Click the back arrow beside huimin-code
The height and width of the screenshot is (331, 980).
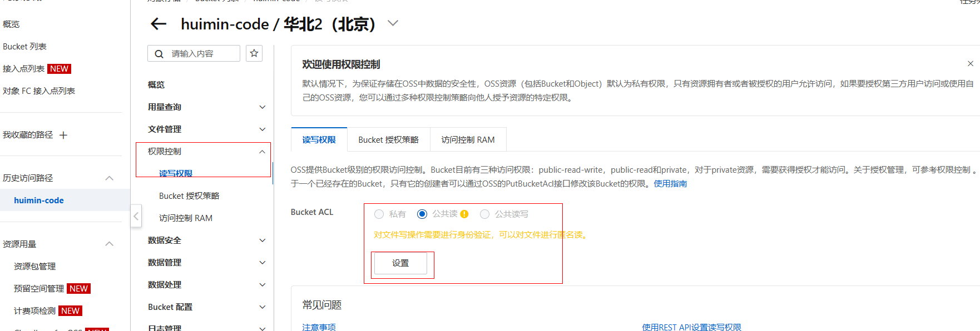click(159, 24)
